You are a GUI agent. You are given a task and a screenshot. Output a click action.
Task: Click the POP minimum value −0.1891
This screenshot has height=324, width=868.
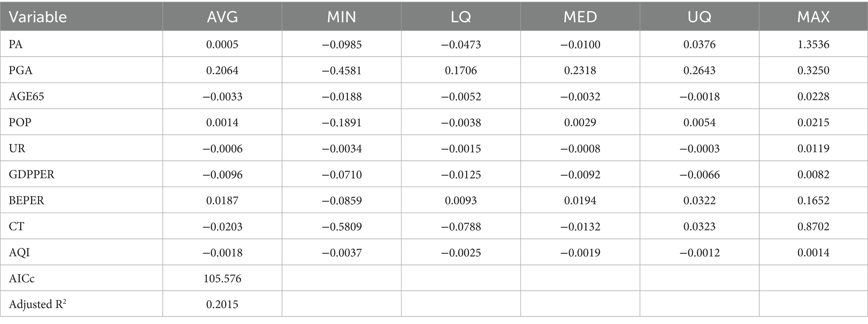tap(341, 122)
